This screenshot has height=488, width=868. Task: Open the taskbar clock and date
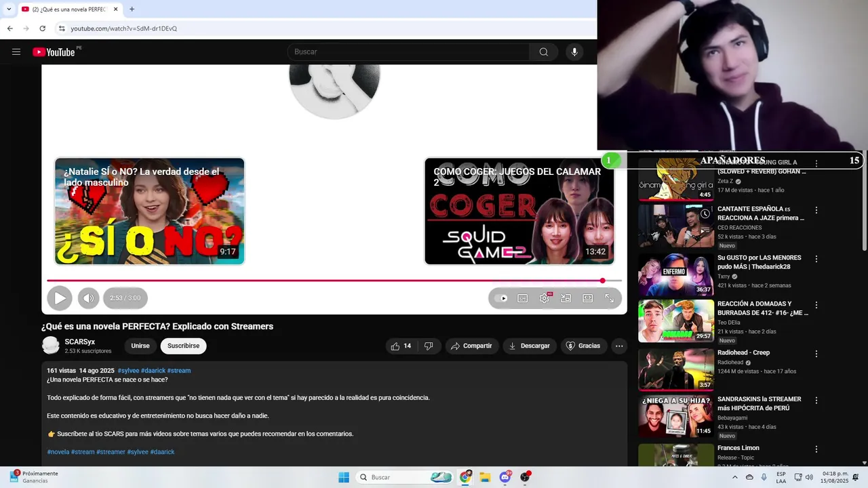coord(835,477)
